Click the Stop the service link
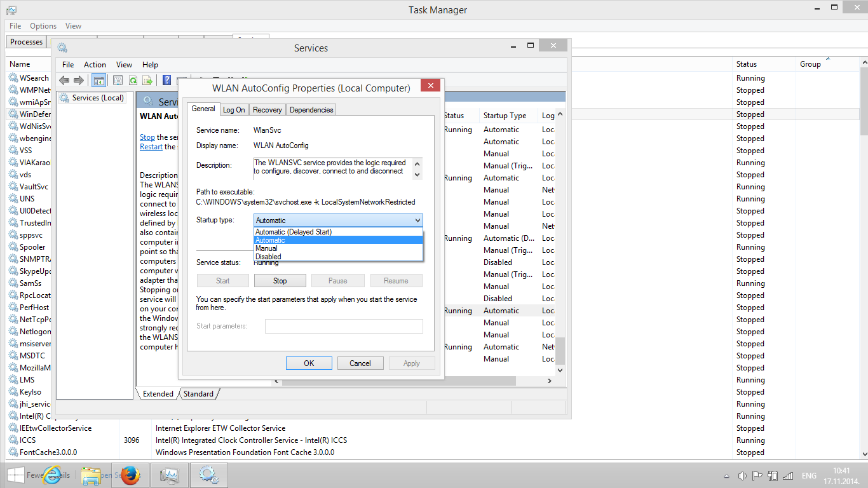 click(x=147, y=137)
